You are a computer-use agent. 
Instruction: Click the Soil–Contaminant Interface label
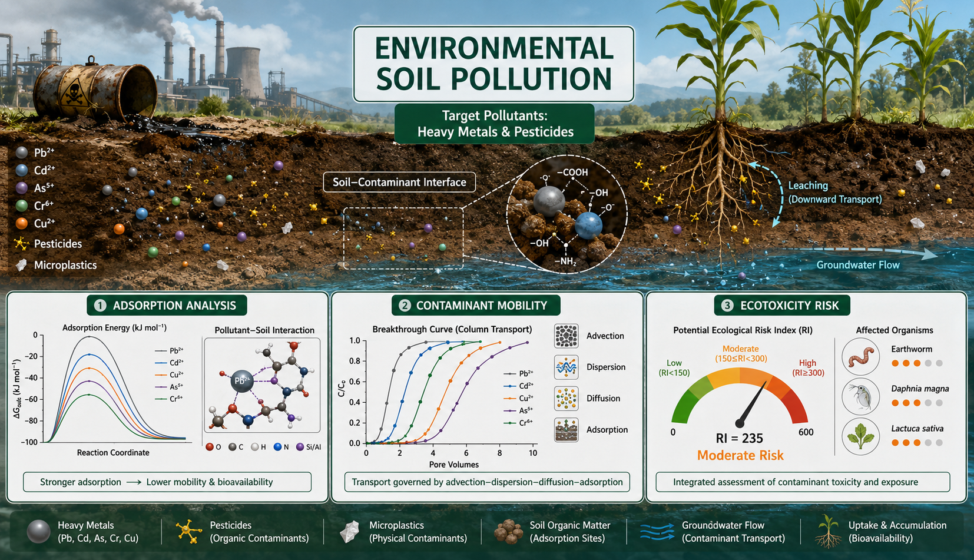tap(399, 182)
